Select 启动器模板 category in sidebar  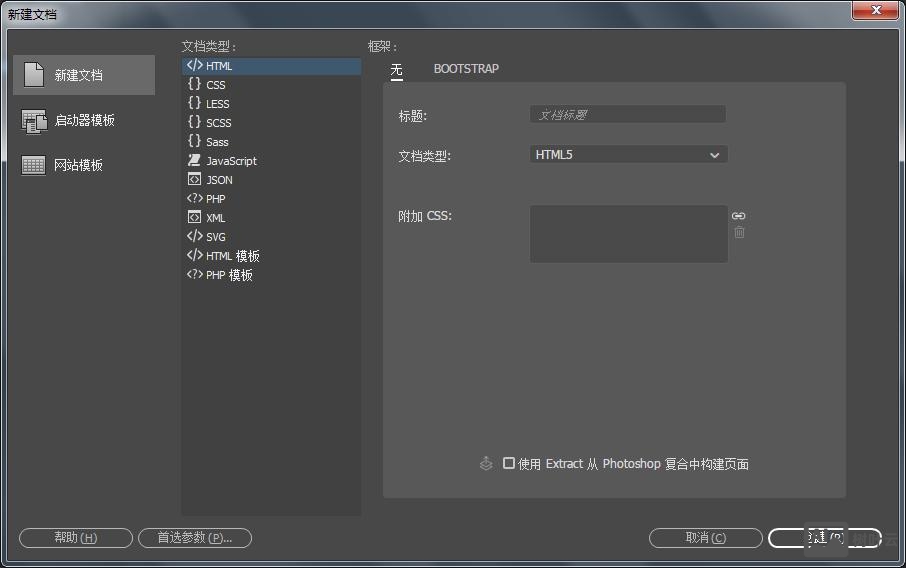click(x=84, y=121)
